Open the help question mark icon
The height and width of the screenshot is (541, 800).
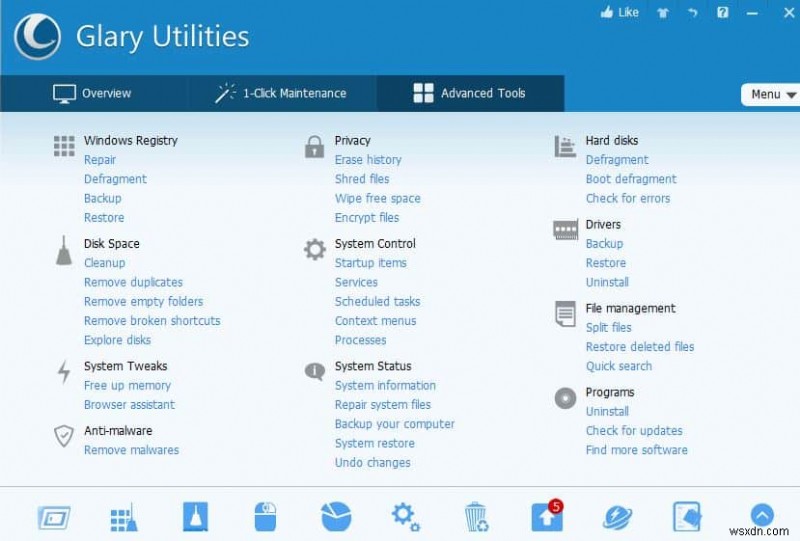click(722, 12)
